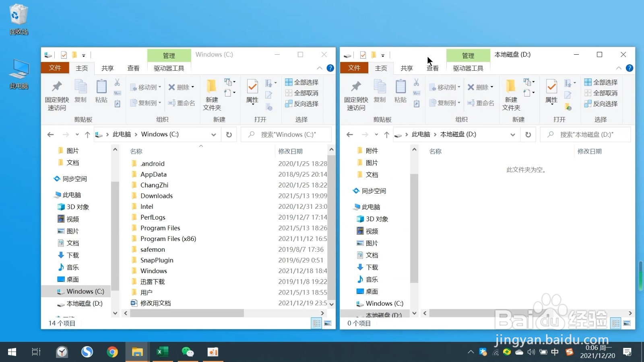Go up one level in local disk (D:) window

[x=386, y=134]
